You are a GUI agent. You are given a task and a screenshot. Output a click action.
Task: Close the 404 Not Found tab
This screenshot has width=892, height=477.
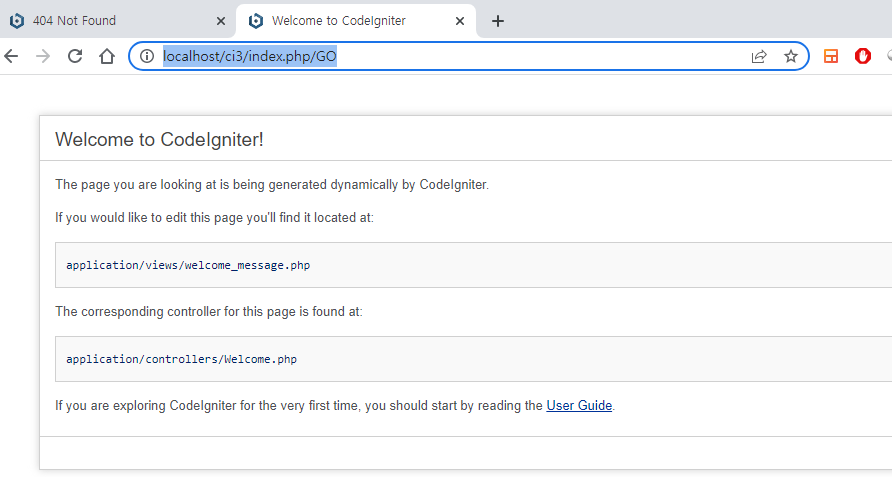[x=221, y=21]
